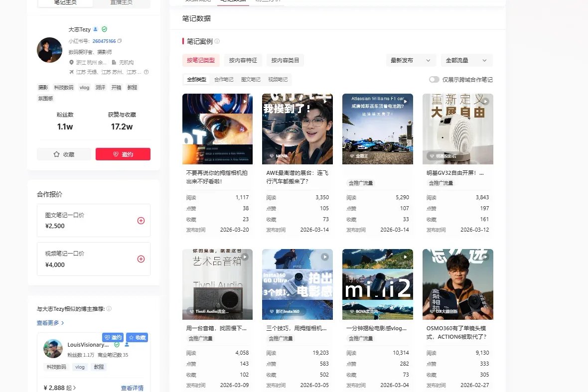588x392 pixels.
Task: Click the 开箱 tag
Action: [x=116, y=87]
